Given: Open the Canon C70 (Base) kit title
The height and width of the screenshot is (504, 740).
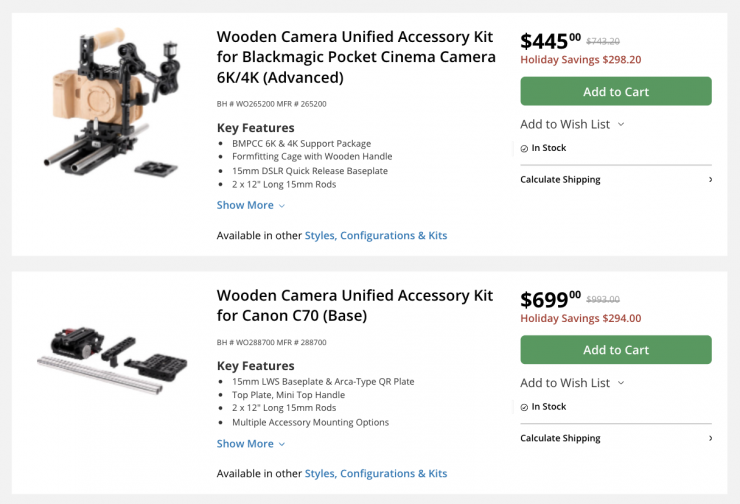Looking at the screenshot, I should click(x=354, y=305).
